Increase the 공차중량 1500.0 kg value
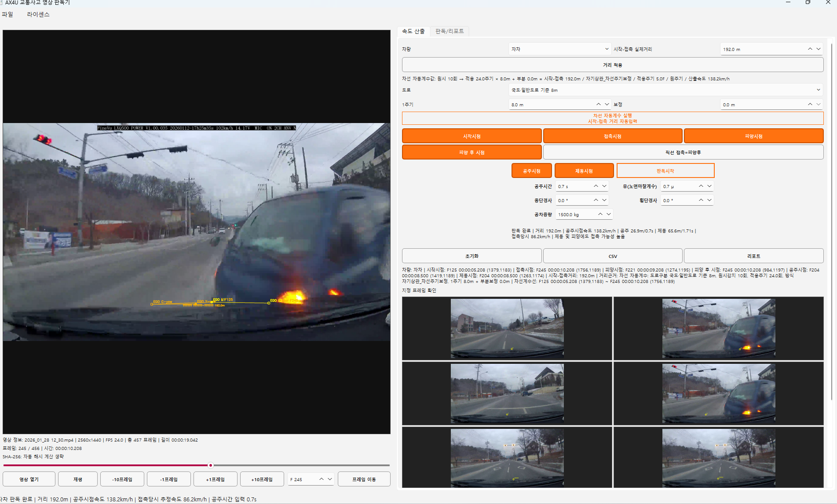The height and width of the screenshot is (504, 837). (x=600, y=214)
